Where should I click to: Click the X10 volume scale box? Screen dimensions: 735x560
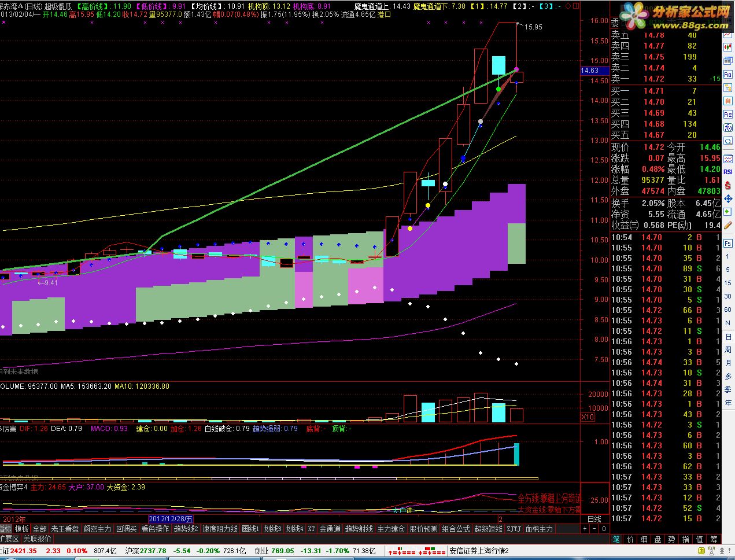(x=588, y=417)
